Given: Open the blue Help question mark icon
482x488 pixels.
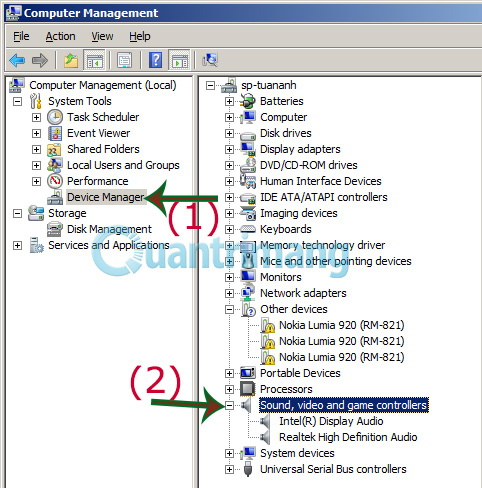Looking at the screenshot, I should point(155,60).
